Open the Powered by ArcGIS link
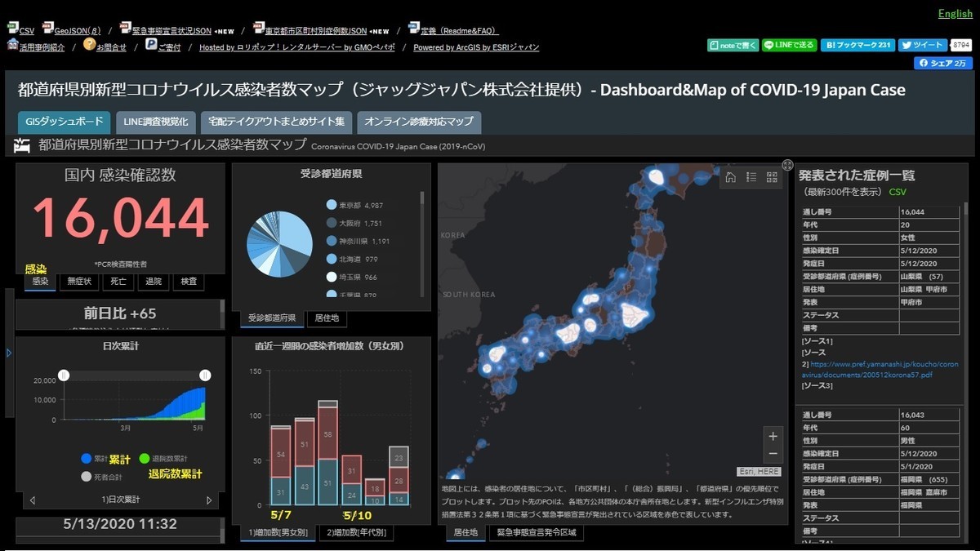Image resolution: width=980 pixels, height=551 pixels. 476,47
